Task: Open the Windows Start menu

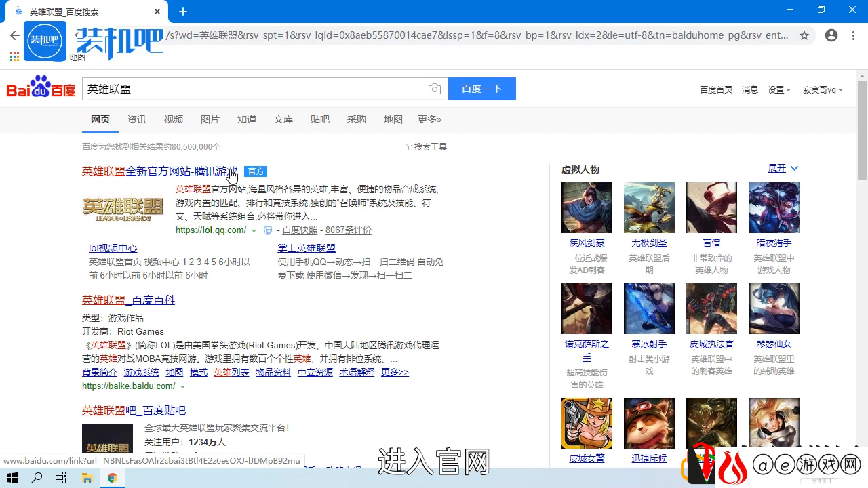Action: (x=12, y=478)
